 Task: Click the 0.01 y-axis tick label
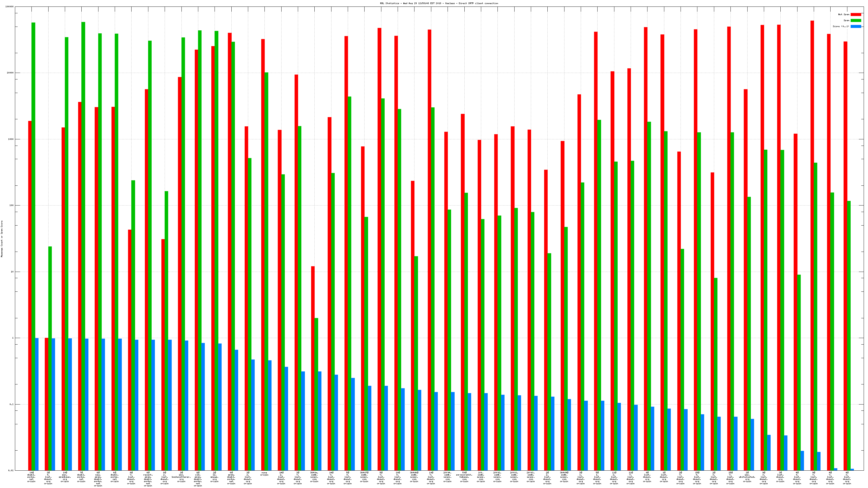click(11, 470)
